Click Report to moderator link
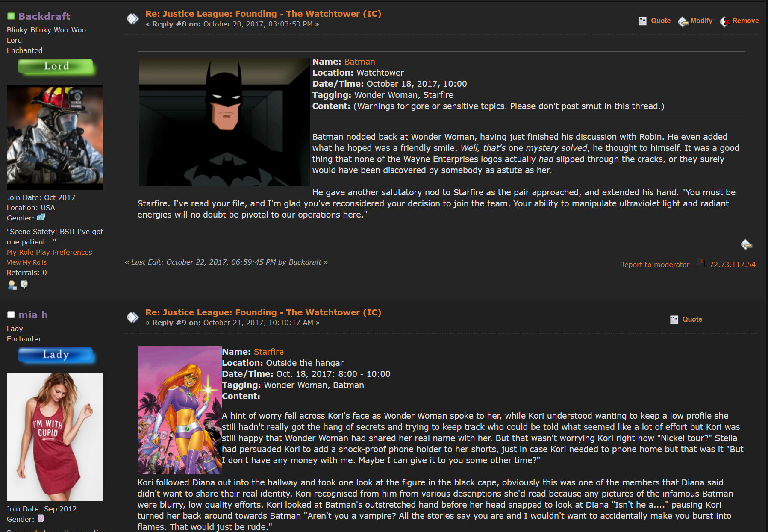The width and height of the screenshot is (768, 532). [x=654, y=265]
